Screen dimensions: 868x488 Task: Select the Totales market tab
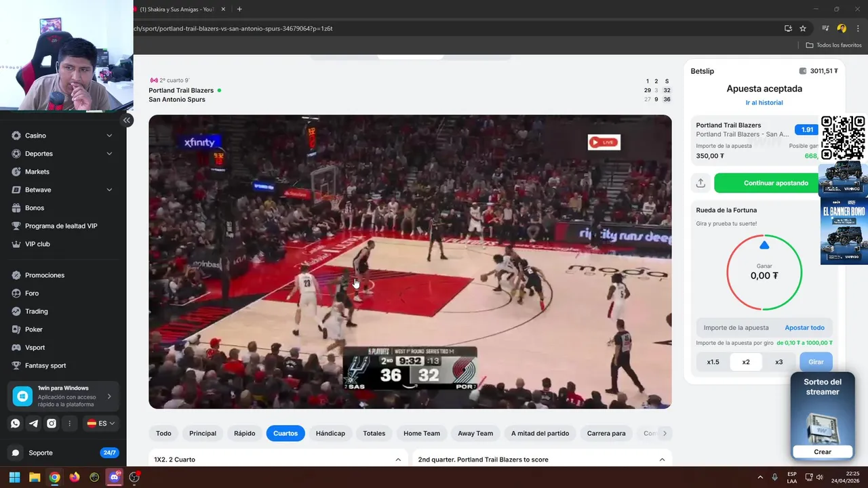click(374, 433)
